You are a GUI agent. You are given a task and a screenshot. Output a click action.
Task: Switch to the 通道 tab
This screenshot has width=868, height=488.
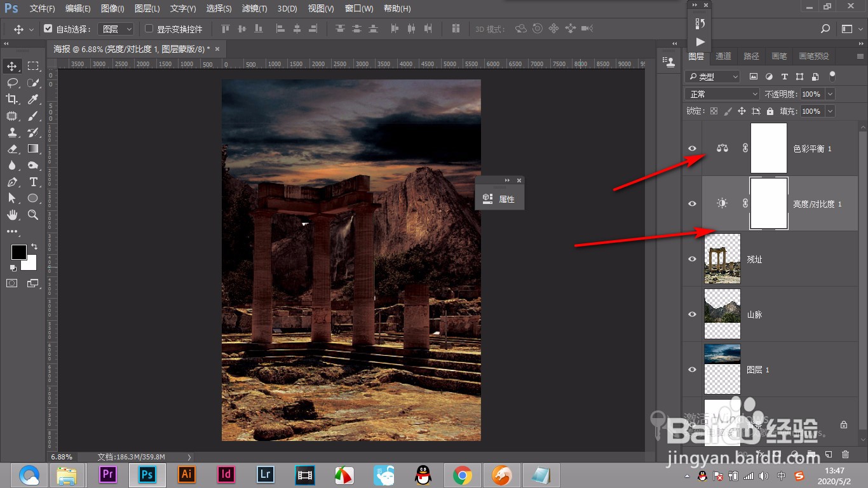tap(723, 56)
